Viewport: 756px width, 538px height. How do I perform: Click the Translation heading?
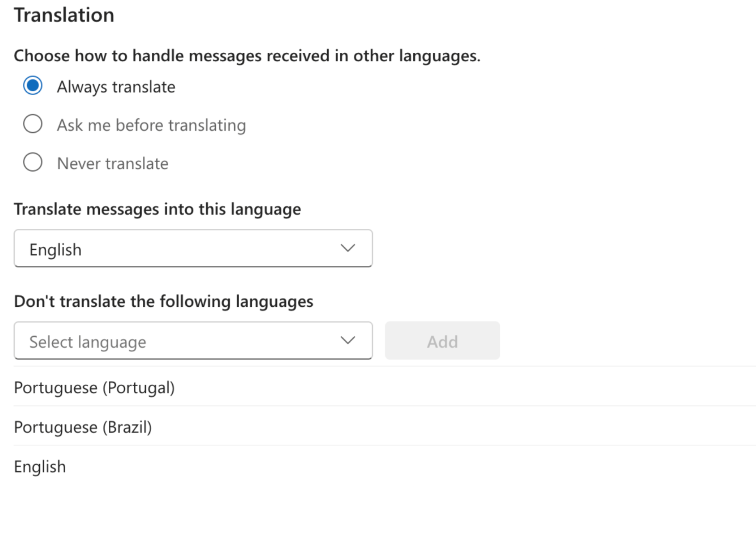pos(64,15)
